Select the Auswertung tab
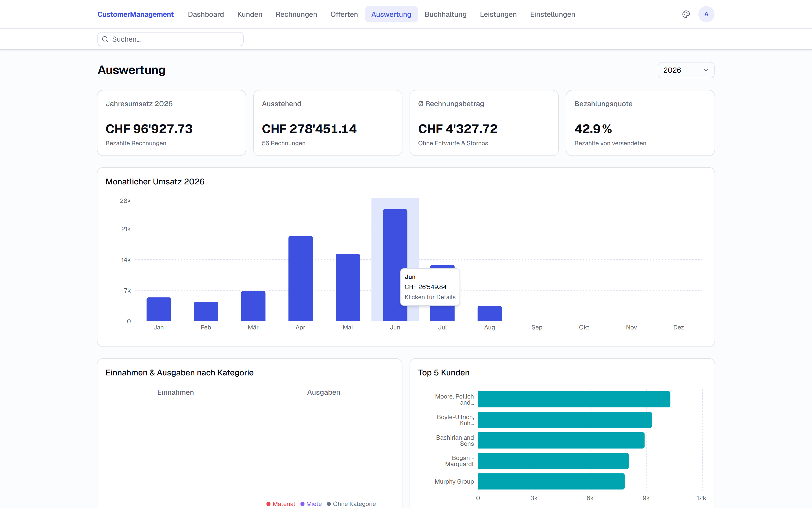Viewport: 812px width, 508px height. [x=391, y=14]
